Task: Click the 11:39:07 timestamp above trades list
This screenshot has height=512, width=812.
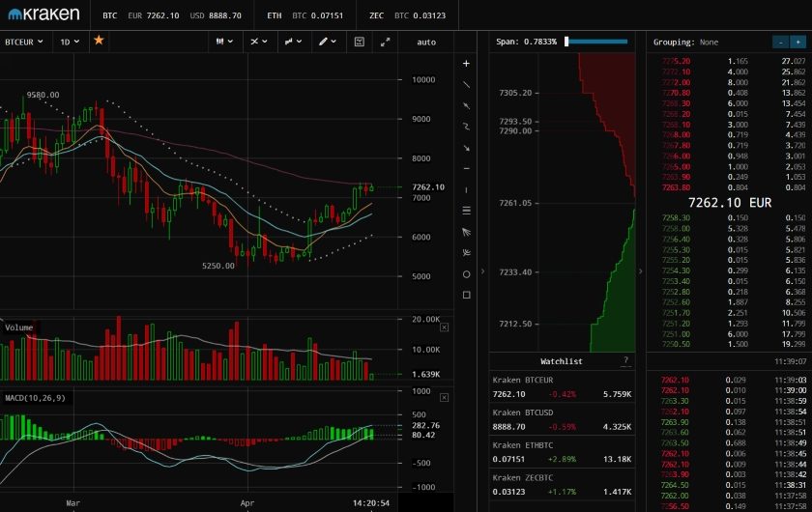Action: click(x=791, y=361)
